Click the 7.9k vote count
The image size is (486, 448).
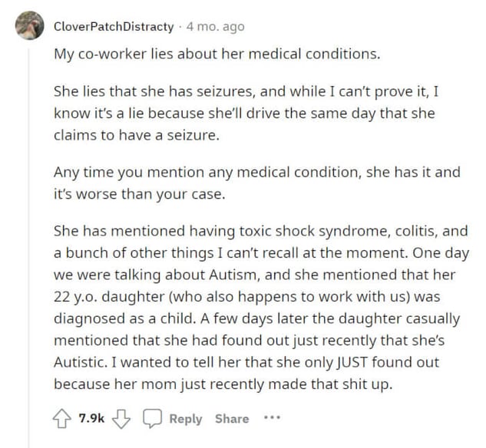coord(91,418)
